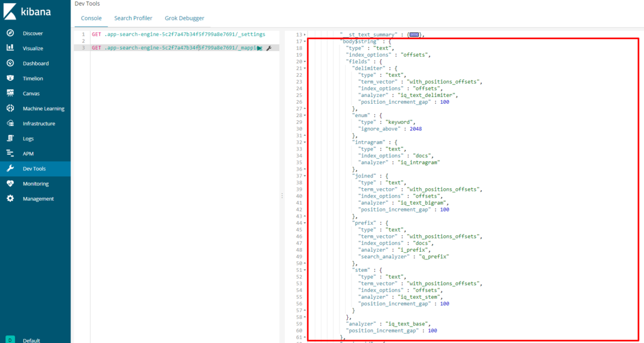Switch to Grok Debugger tab

pyautogui.click(x=184, y=18)
